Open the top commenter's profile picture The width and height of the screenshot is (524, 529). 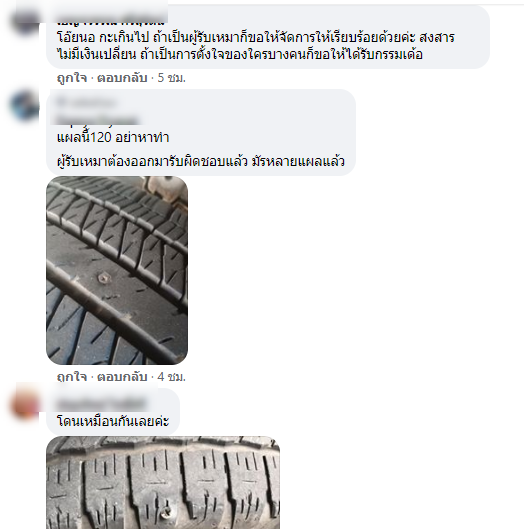coord(25,21)
